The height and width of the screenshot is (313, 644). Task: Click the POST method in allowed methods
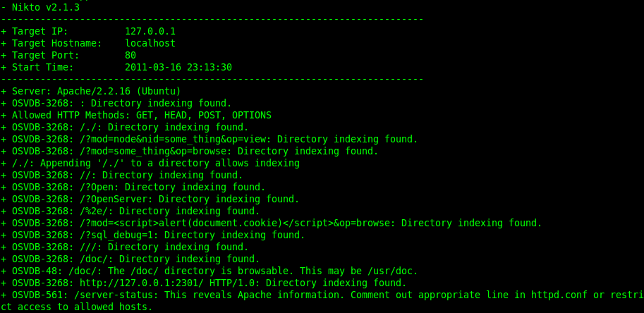coord(212,115)
